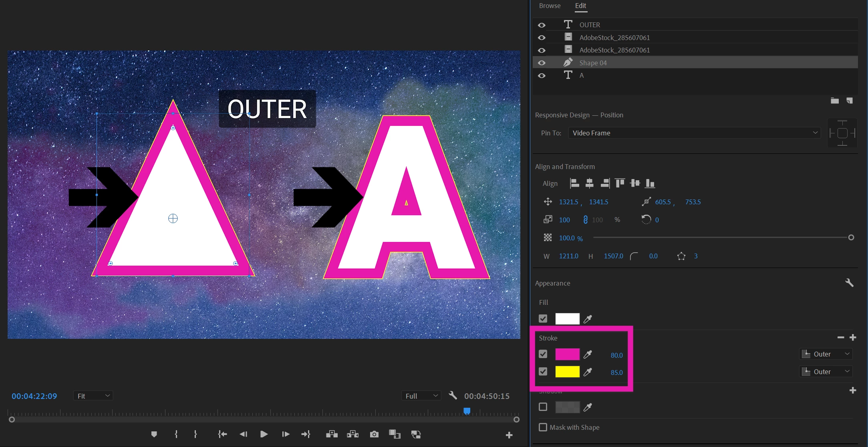Expand the yellow stroke Outer type dropdown
868x447 pixels.
826,372
